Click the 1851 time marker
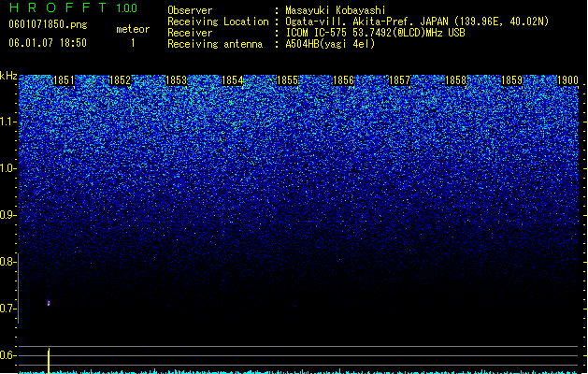Screen dimensions: 588x374 coord(64,80)
